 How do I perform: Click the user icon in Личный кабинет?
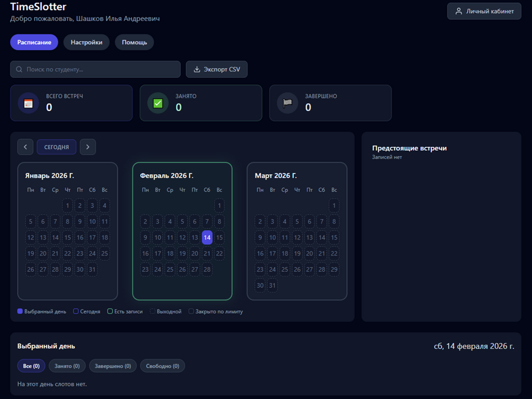[459, 12]
